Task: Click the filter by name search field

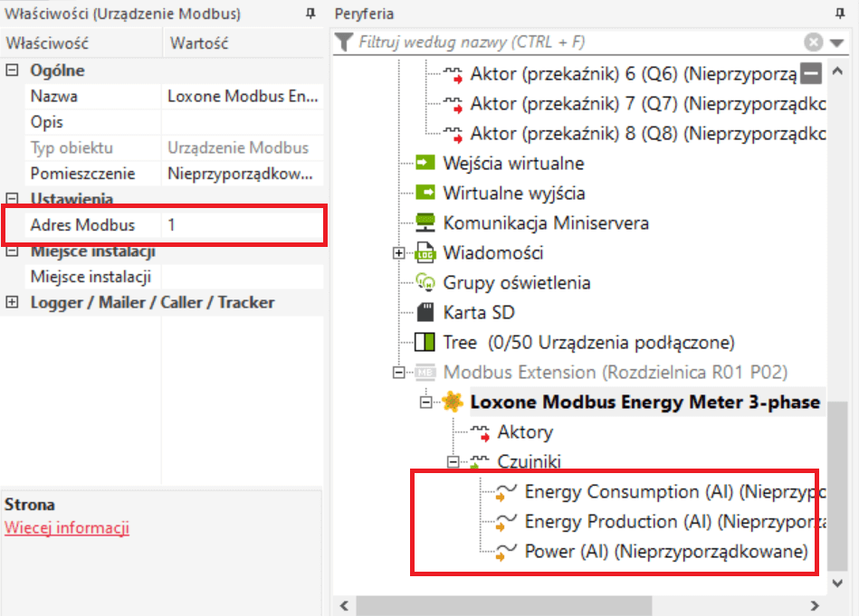Action: pos(570,42)
